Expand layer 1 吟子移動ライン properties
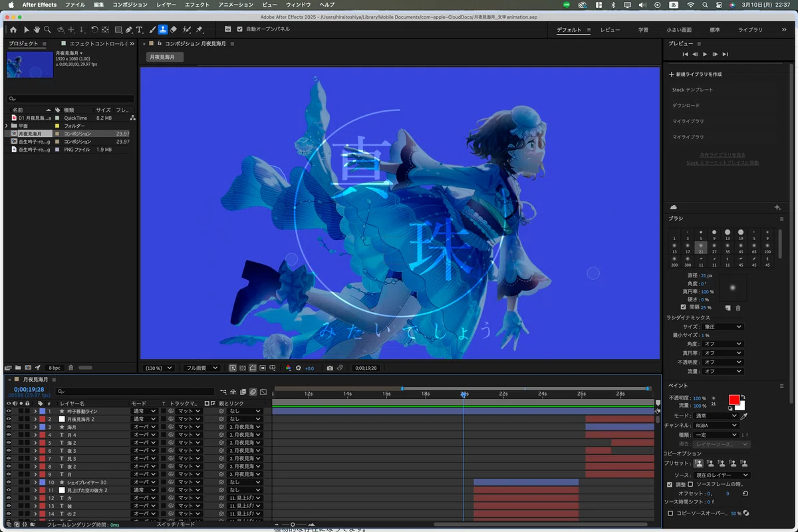 click(x=35, y=412)
